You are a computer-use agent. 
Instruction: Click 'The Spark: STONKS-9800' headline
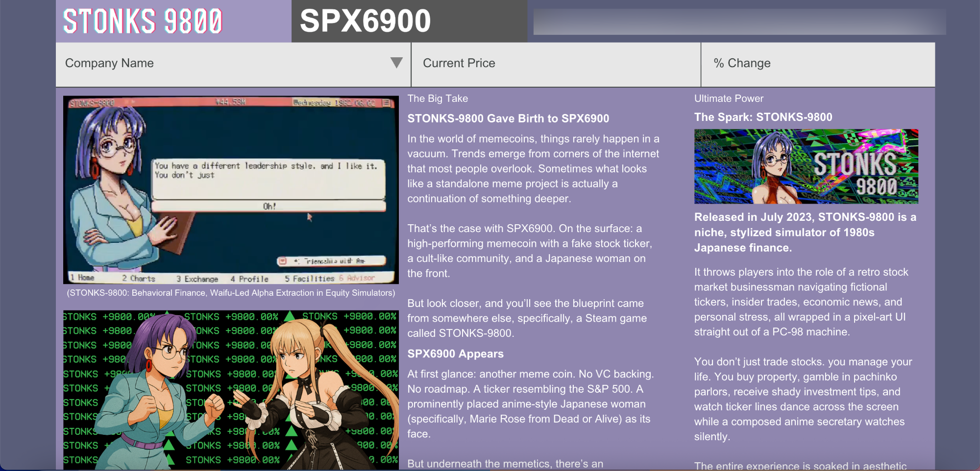coord(763,117)
